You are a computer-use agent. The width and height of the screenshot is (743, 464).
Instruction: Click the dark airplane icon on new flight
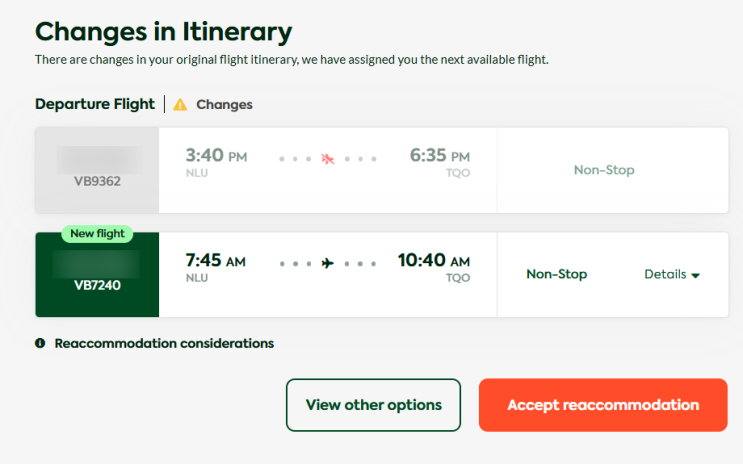(x=327, y=263)
